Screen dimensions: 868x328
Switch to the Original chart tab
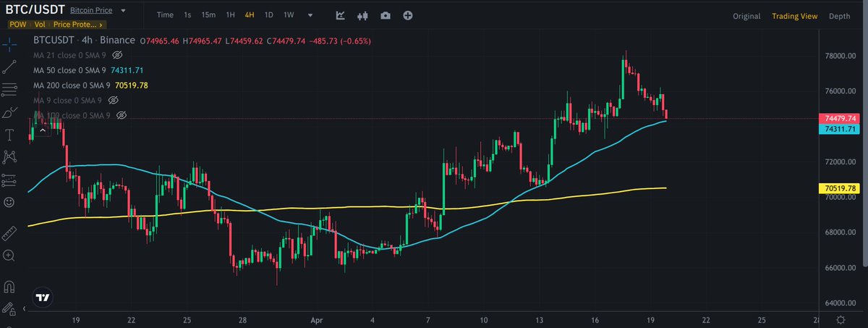pyautogui.click(x=746, y=16)
